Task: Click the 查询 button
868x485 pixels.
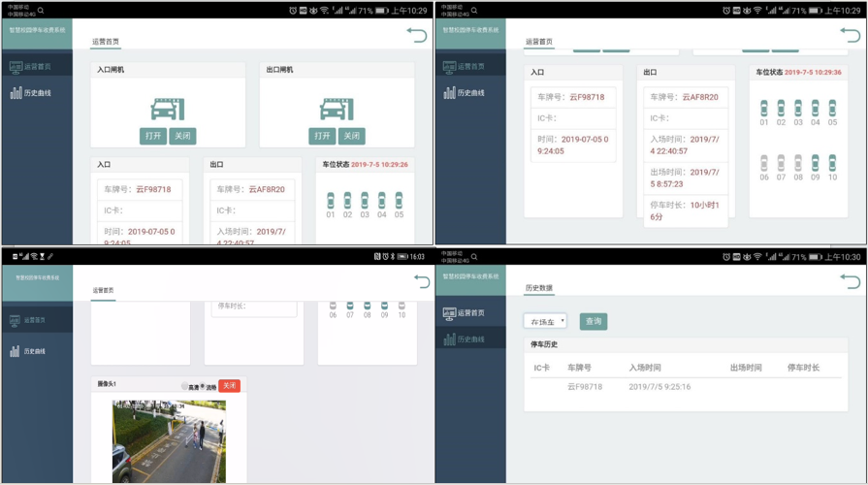Action: 594,322
